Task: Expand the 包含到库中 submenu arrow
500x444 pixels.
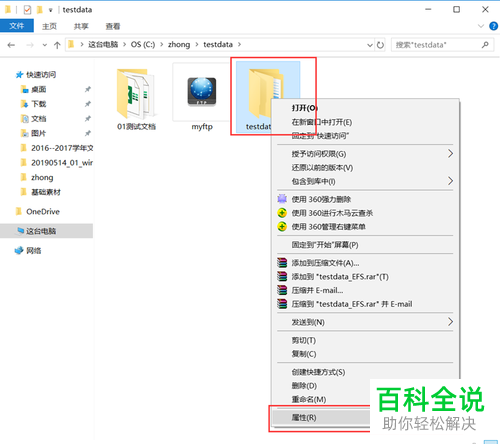Action: point(450,181)
